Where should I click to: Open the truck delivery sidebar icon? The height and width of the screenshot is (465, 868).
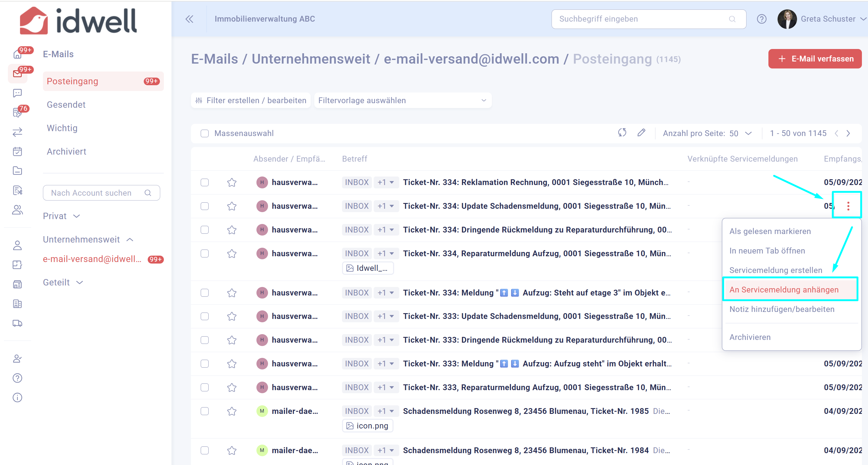18,323
